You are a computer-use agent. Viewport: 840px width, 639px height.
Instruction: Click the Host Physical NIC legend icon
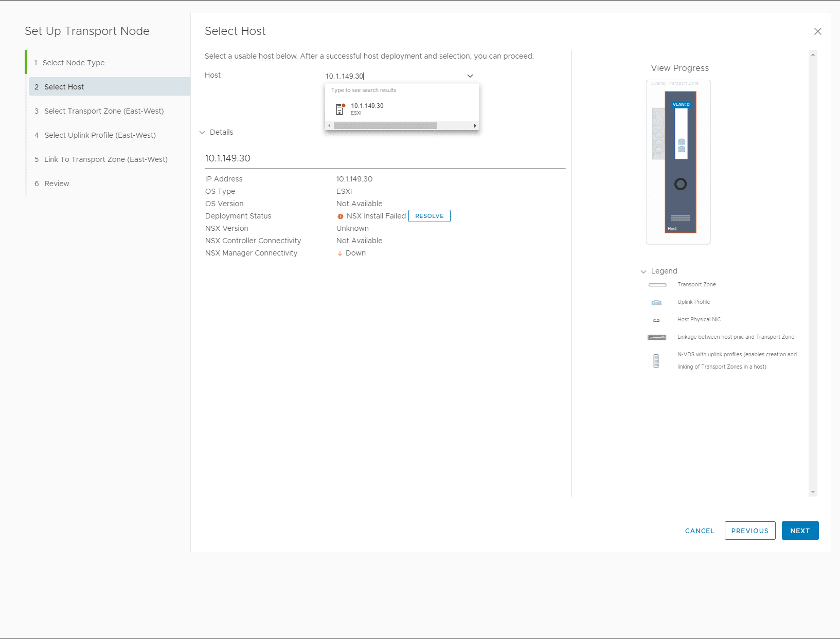656,320
